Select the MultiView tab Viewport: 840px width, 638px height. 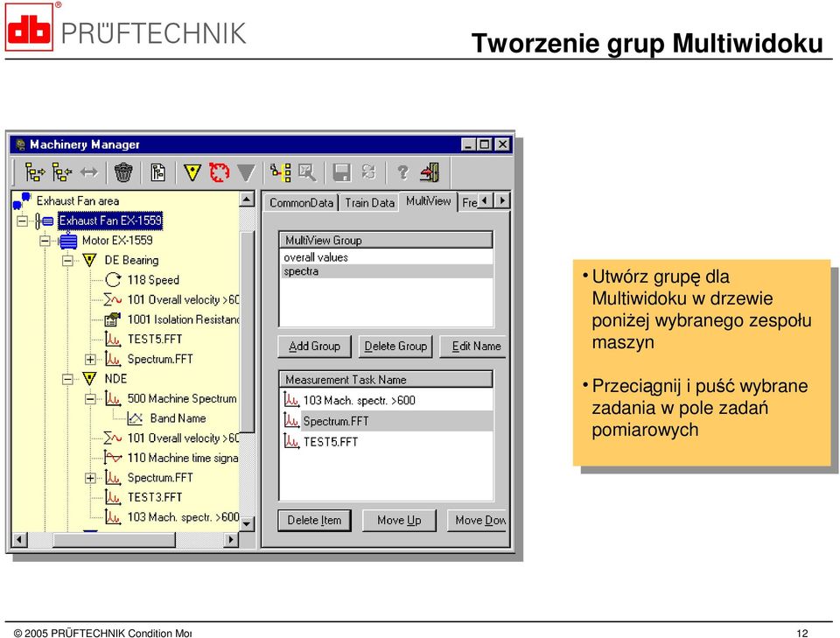pos(428,201)
